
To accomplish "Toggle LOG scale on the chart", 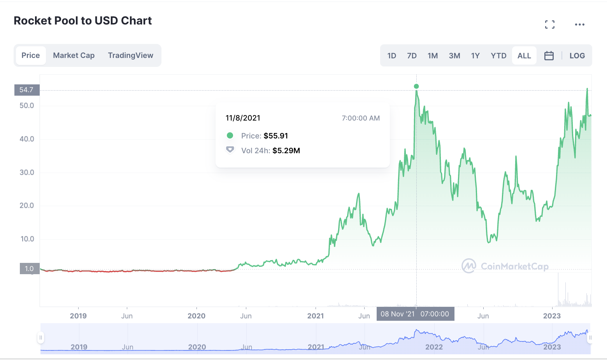I will (x=577, y=56).
